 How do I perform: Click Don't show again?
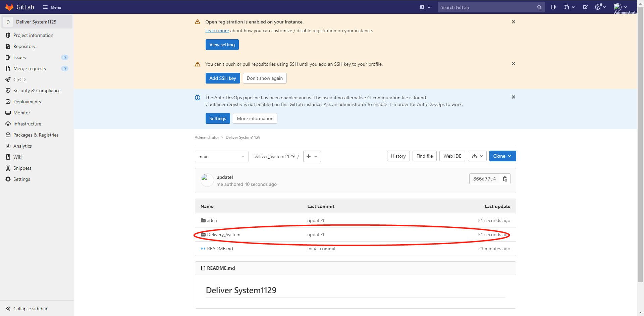265,78
